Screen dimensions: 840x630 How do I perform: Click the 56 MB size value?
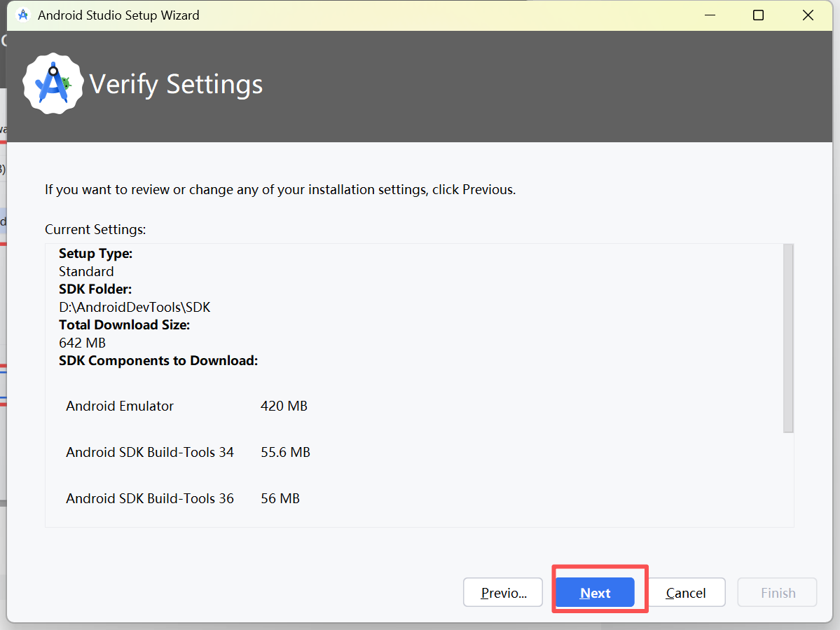(280, 499)
